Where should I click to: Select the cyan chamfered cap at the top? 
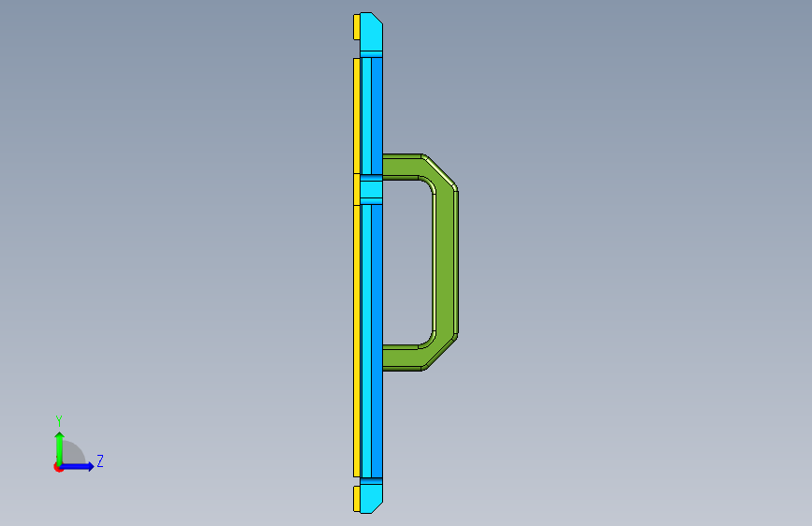click(371, 34)
